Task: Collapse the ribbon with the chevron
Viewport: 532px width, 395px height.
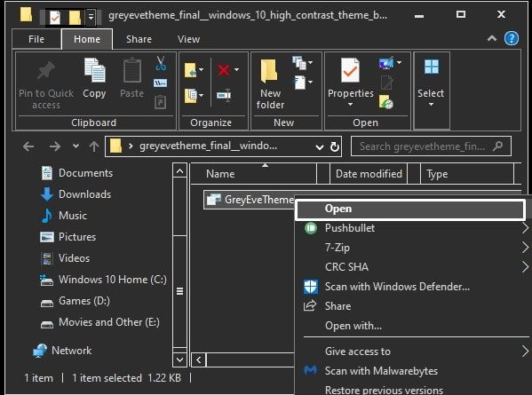Action: coord(492,38)
